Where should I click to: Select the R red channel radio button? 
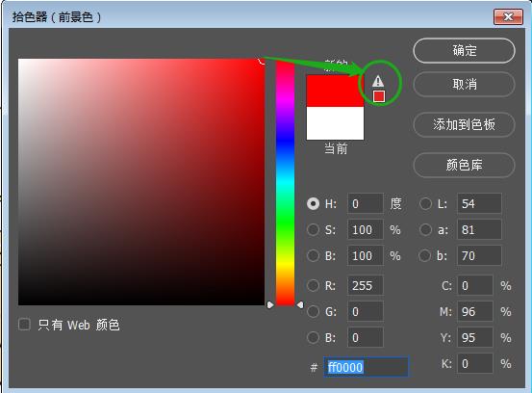[314, 286]
